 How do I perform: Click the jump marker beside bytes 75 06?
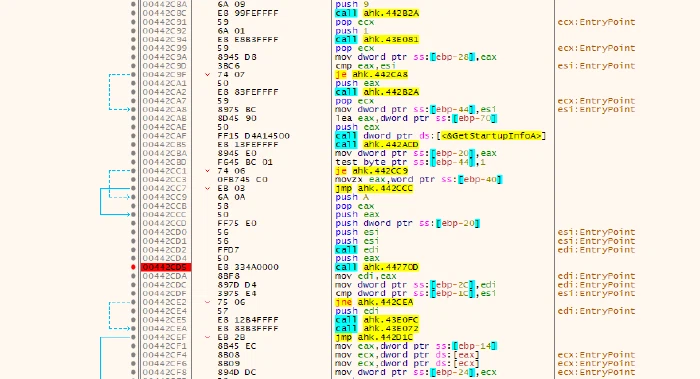point(207,302)
